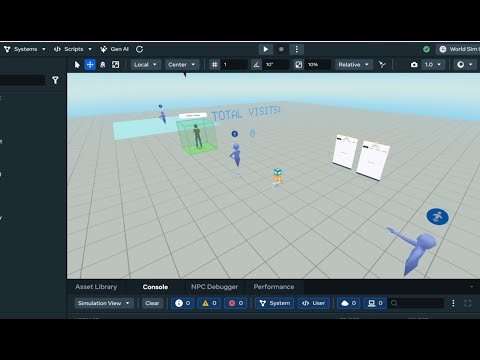Toggle grid snapping icon

215,65
